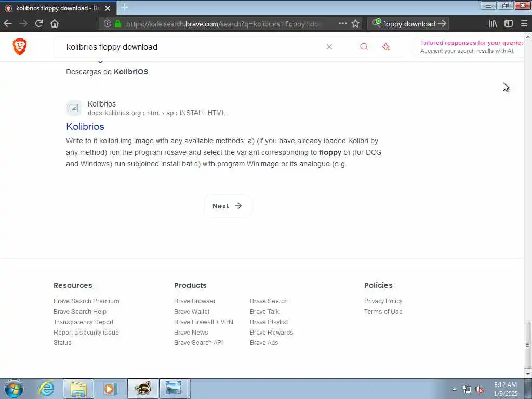Open the Brave Browser product link
Screen dimensions: 532x399
[x=195, y=301]
